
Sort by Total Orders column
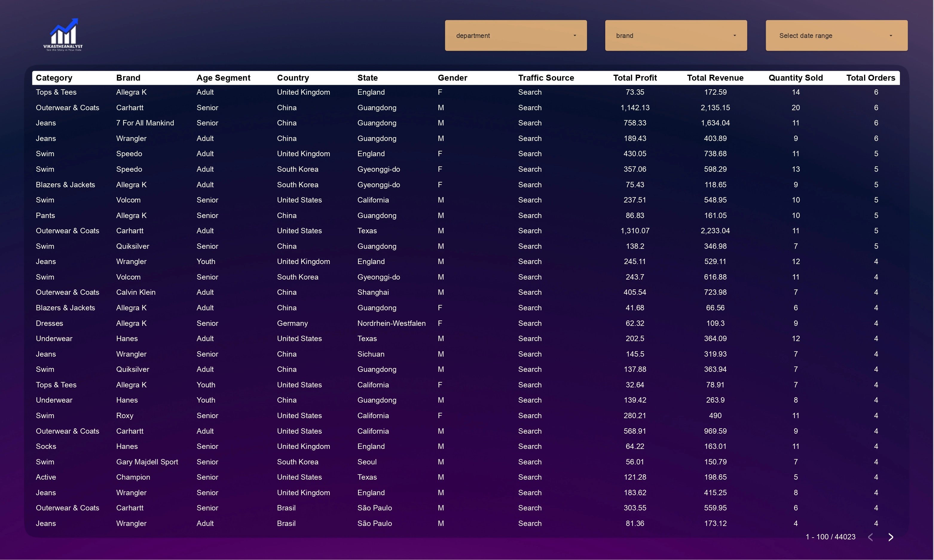tap(870, 78)
